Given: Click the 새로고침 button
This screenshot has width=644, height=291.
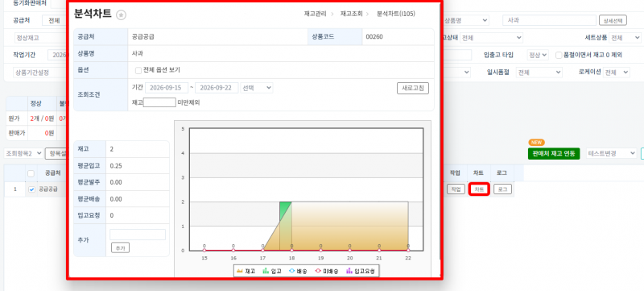Looking at the screenshot, I should (x=413, y=88).
